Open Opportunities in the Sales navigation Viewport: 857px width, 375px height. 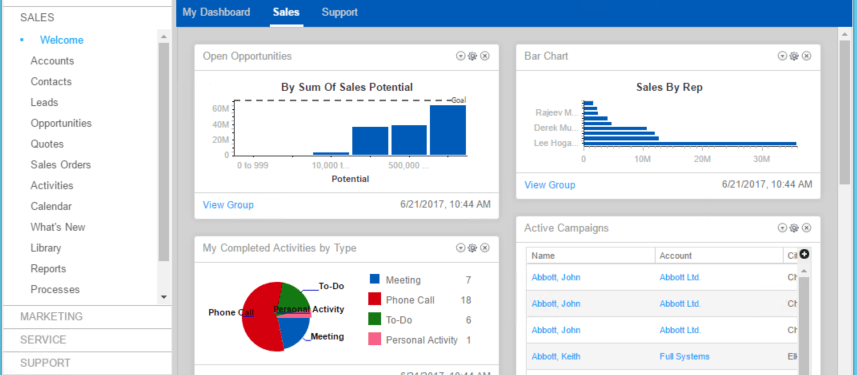click(x=61, y=123)
